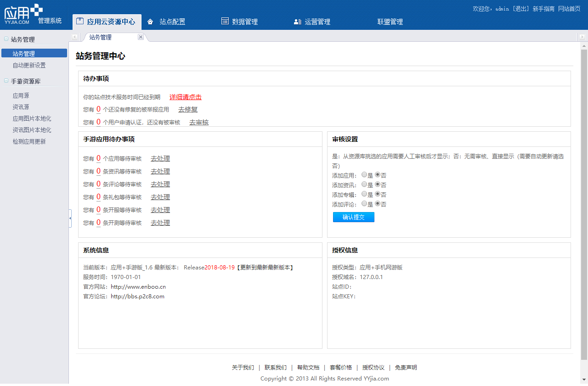Click 去处理 for pending servers (开服等待审核)

pyautogui.click(x=160, y=210)
